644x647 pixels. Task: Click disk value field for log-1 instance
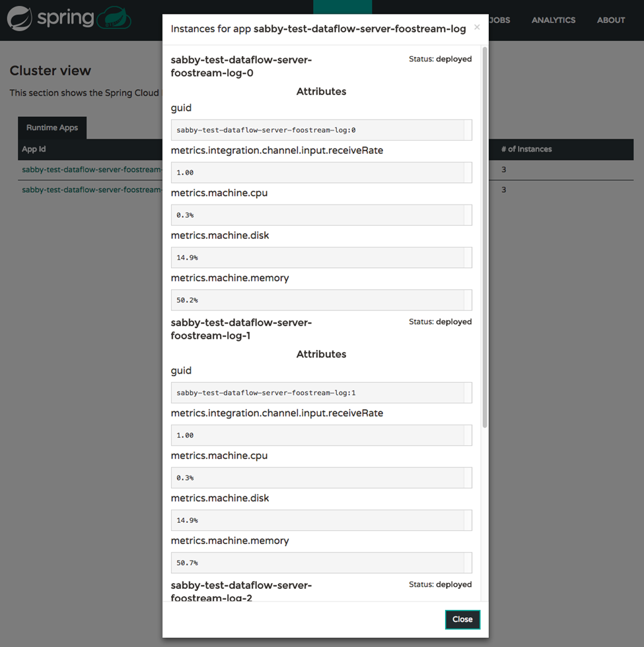click(321, 520)
